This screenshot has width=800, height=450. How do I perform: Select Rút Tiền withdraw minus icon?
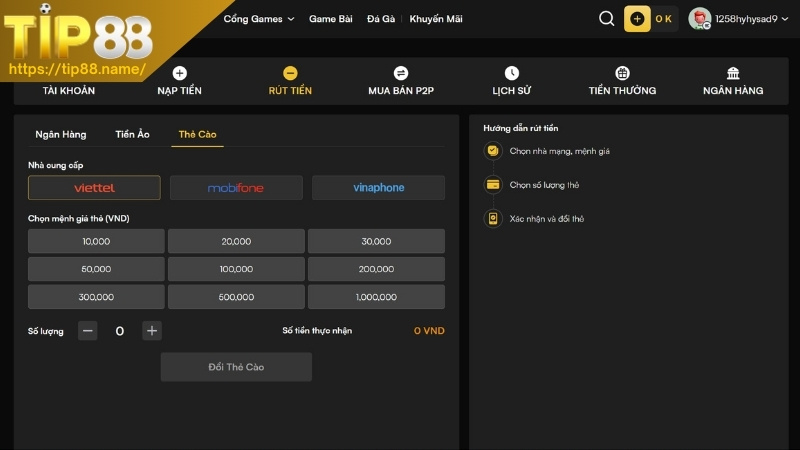(290, 73)
